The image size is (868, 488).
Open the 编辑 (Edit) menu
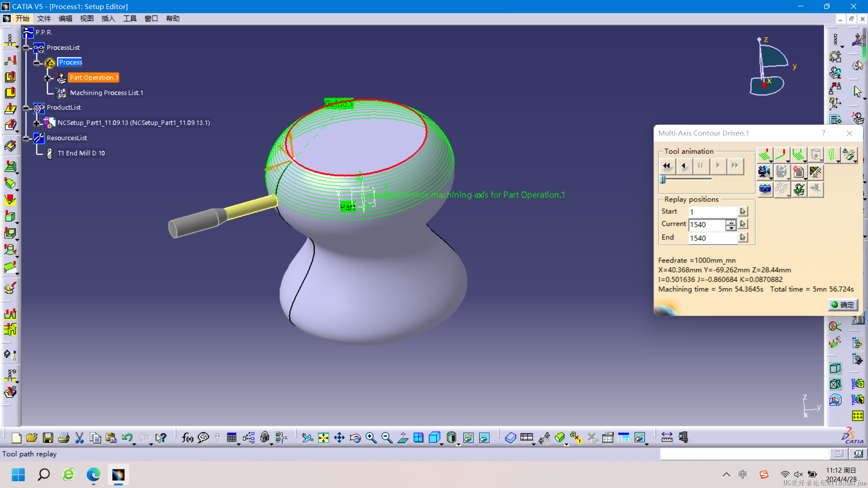(66, 19)
